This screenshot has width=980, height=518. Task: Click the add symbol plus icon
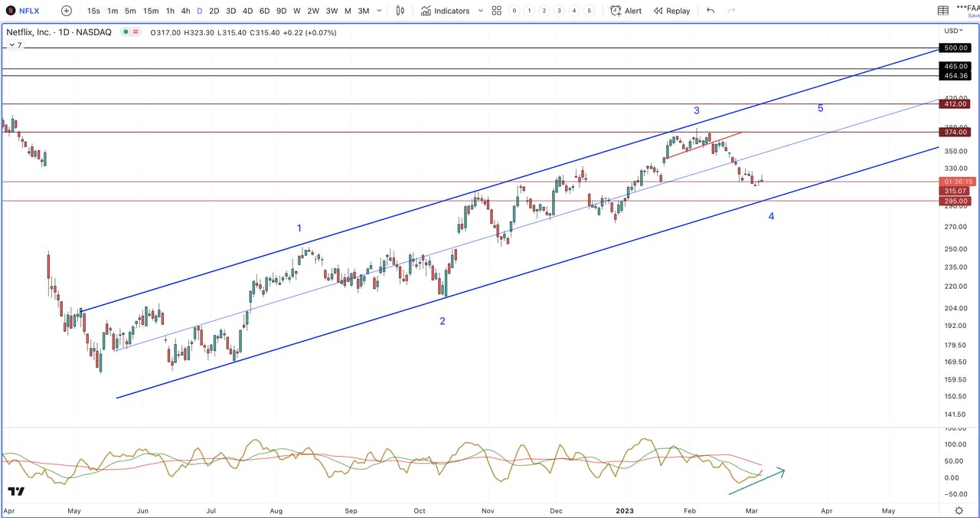[67, 11]
